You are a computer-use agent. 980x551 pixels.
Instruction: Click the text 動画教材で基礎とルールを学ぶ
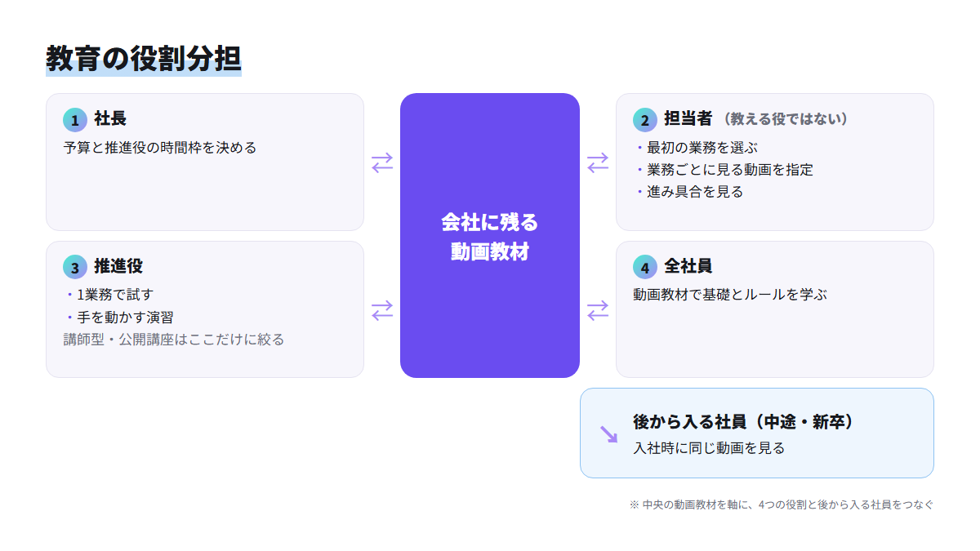(x=730, y=295)
